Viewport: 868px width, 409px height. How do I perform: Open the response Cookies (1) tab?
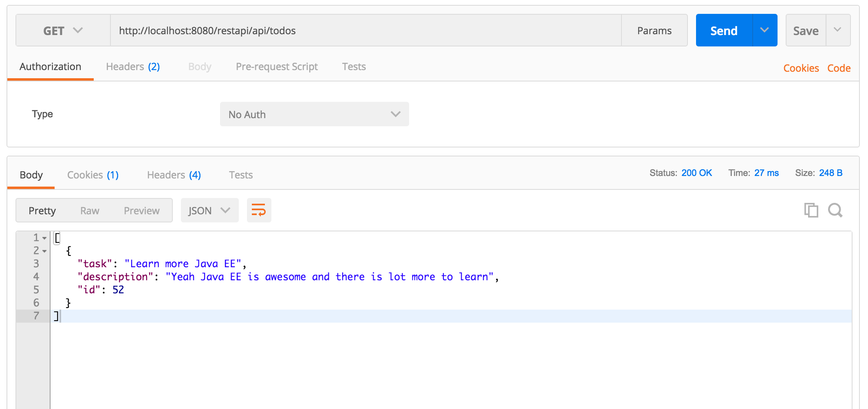(93, 175)
